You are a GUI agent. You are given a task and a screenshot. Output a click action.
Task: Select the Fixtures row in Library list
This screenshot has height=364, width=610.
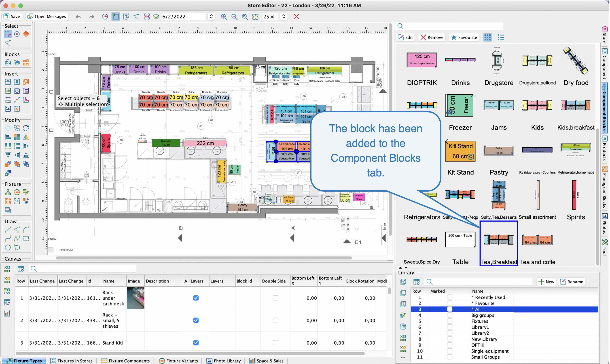coord(504,321)
